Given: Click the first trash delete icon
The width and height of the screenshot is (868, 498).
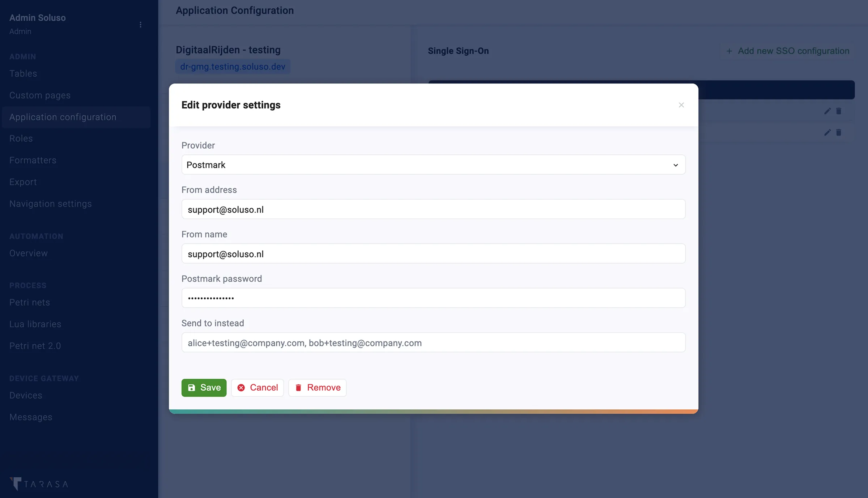Looking at the screenshot, I should [x=838, y=111].
